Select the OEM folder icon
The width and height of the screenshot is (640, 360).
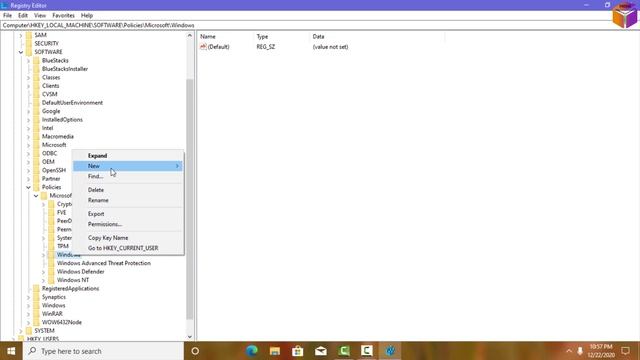pos(36,162)
